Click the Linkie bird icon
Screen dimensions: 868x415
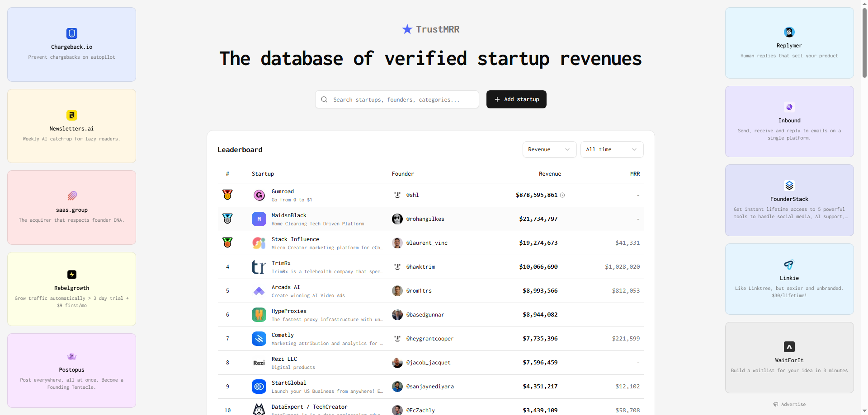pyautogui.click(x=789, y=265)
